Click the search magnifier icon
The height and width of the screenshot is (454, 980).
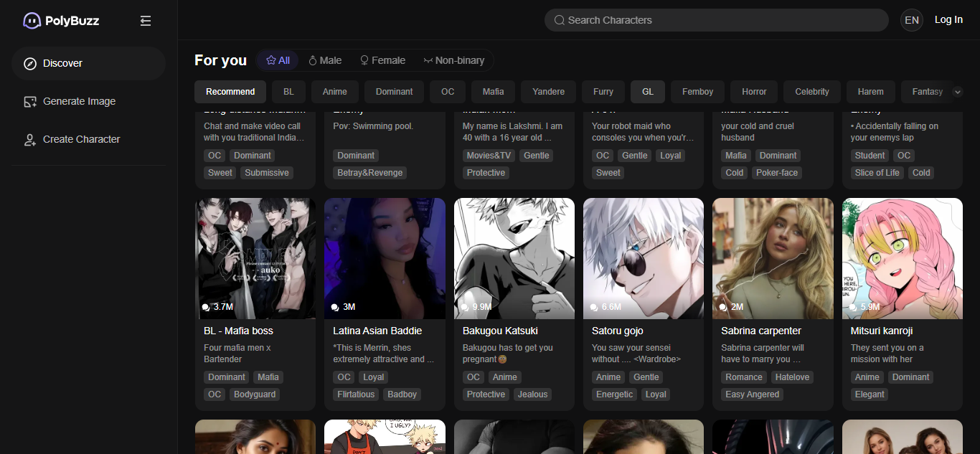coord(560,20)
